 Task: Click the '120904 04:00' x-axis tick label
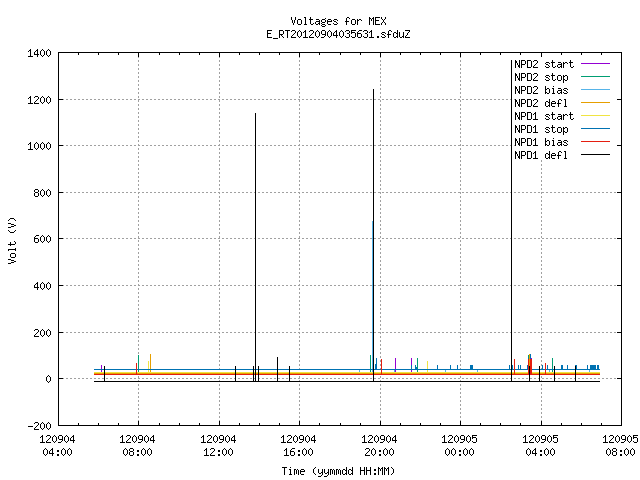pyautogui.click(x=58, y=446)
